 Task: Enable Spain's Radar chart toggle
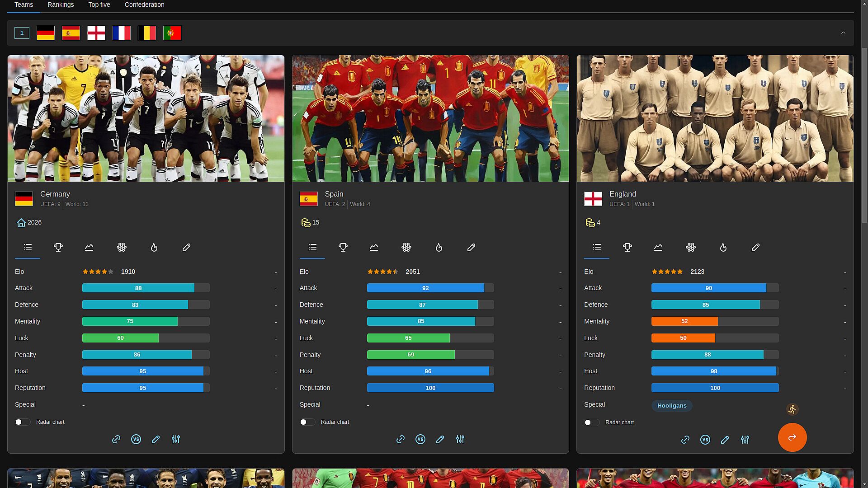[x=307, y=422]
